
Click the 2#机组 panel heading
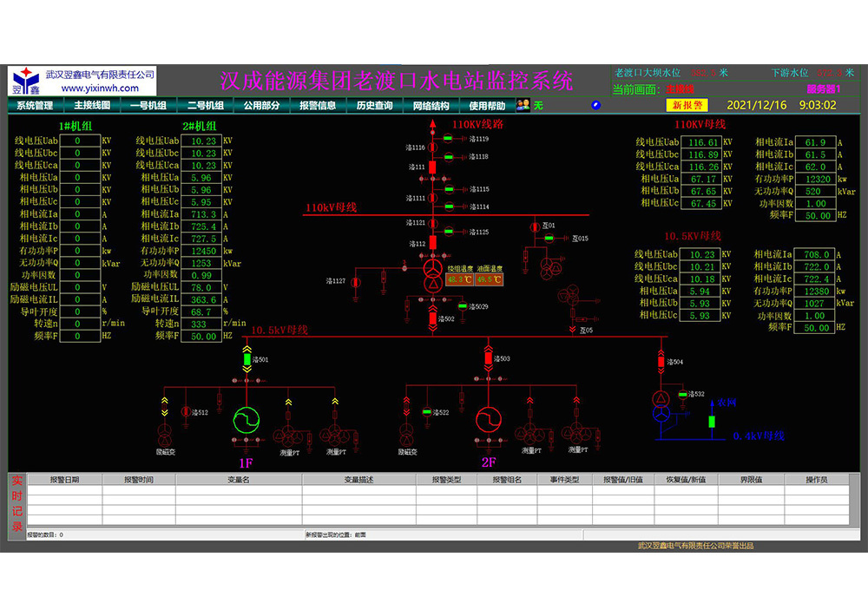click(200, 126)
